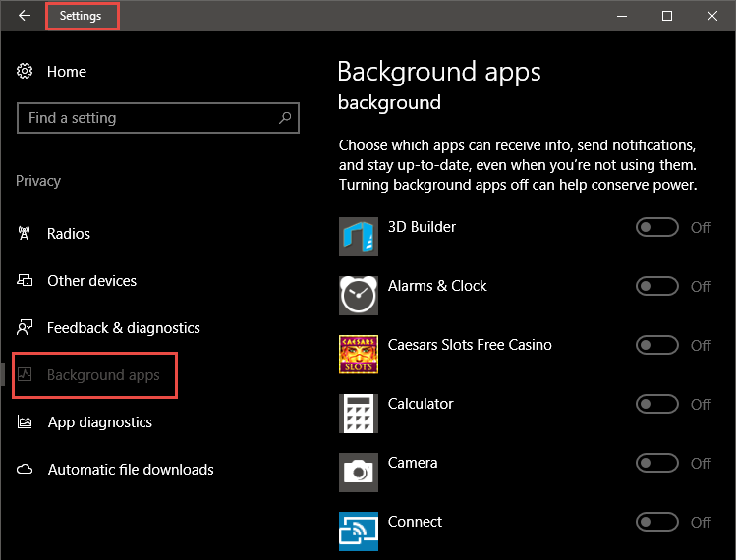Click the search magnifier icon

[x=285, y=117]
